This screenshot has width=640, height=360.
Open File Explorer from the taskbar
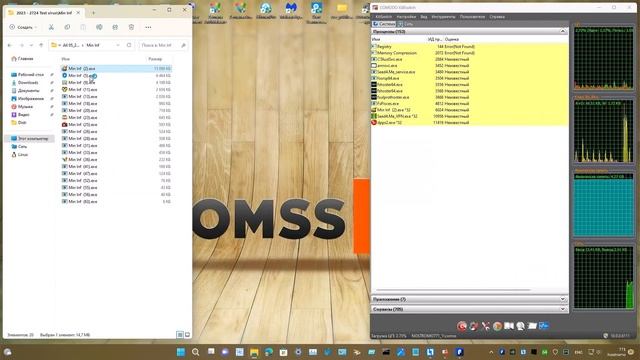tap(254, 352)
